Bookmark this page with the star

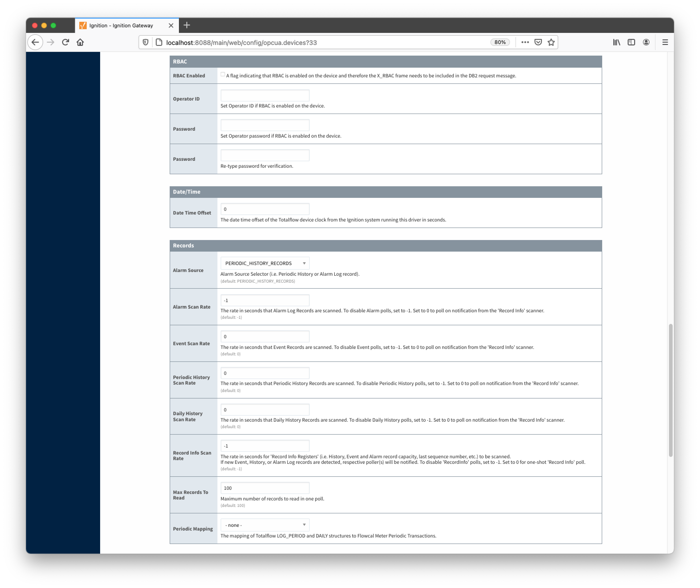click(551, 42)
